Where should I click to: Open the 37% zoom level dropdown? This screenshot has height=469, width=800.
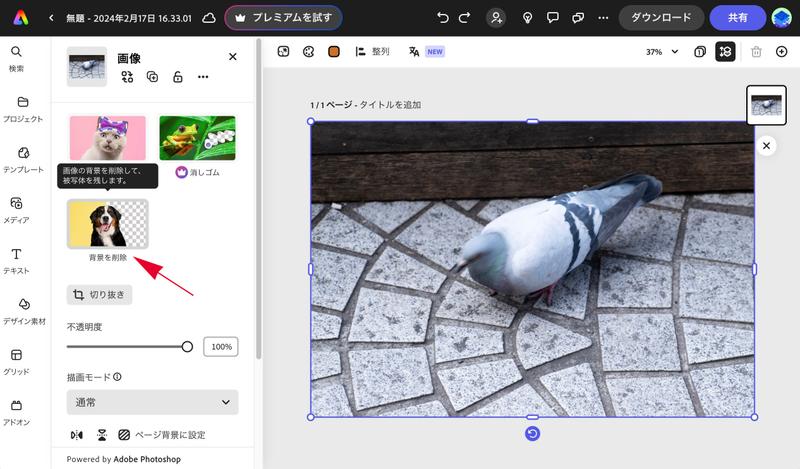(x=661, y=51)
